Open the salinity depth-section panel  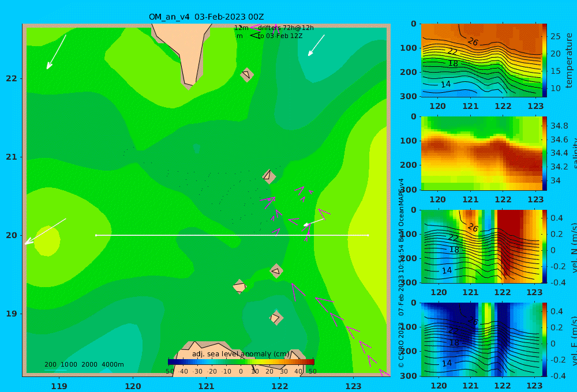tap(482, 153)
